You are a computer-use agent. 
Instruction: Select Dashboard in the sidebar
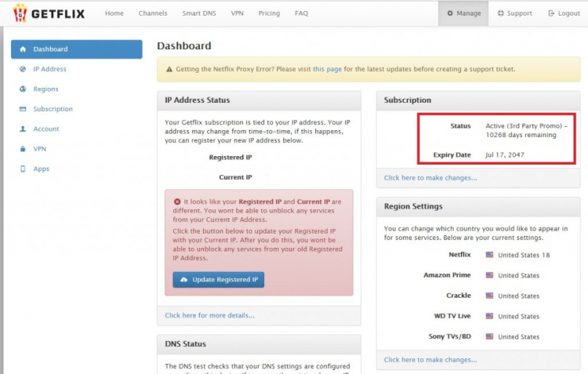coord(77,49)
